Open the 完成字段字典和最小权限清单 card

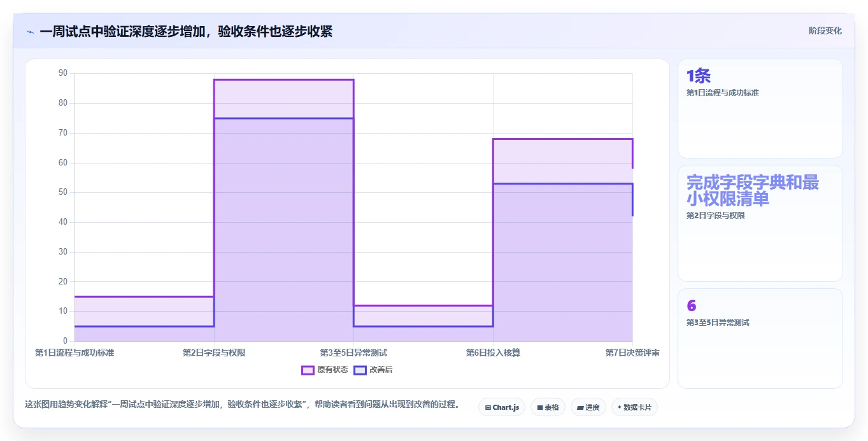point(760,223)
